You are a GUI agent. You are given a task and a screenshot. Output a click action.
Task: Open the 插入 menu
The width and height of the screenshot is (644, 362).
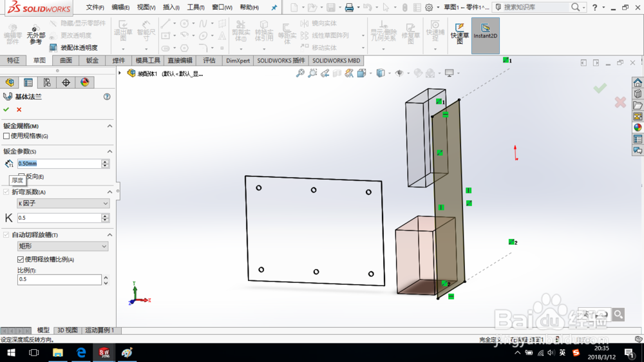(171, 7)
